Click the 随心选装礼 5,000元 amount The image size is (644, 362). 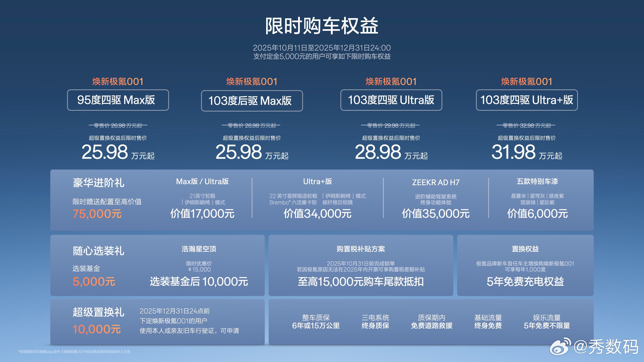(94, 282)
